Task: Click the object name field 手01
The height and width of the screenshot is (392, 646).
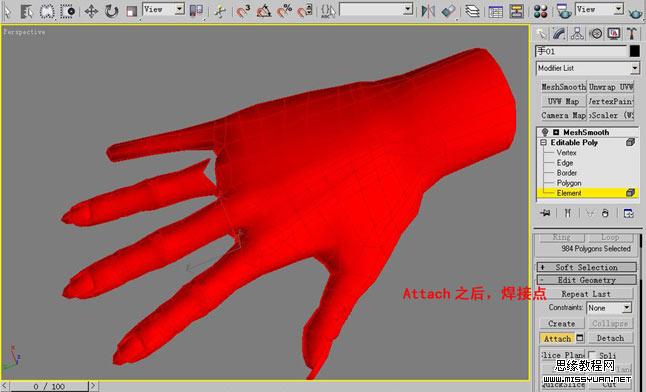Action: point(581,51)
